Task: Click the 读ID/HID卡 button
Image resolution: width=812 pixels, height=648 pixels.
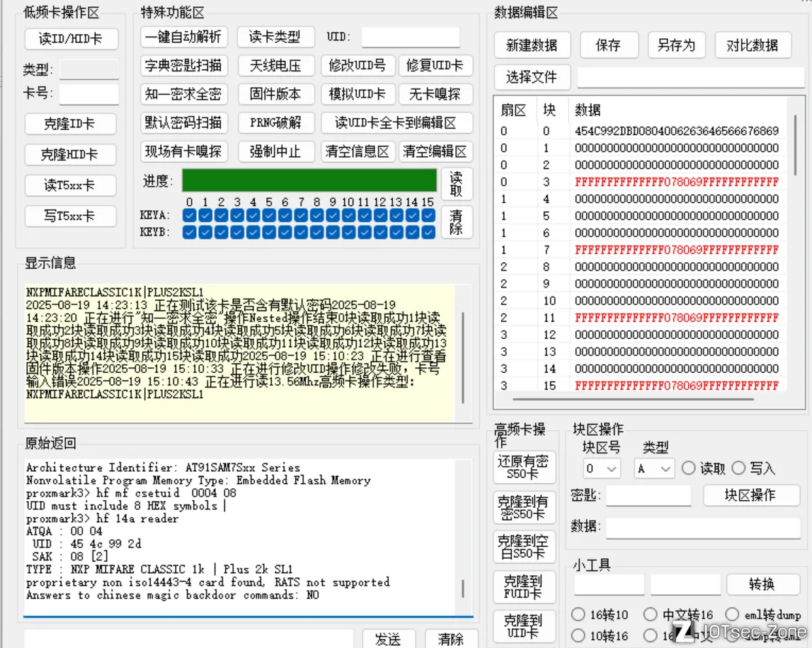Action: click(x=70, y=39)
